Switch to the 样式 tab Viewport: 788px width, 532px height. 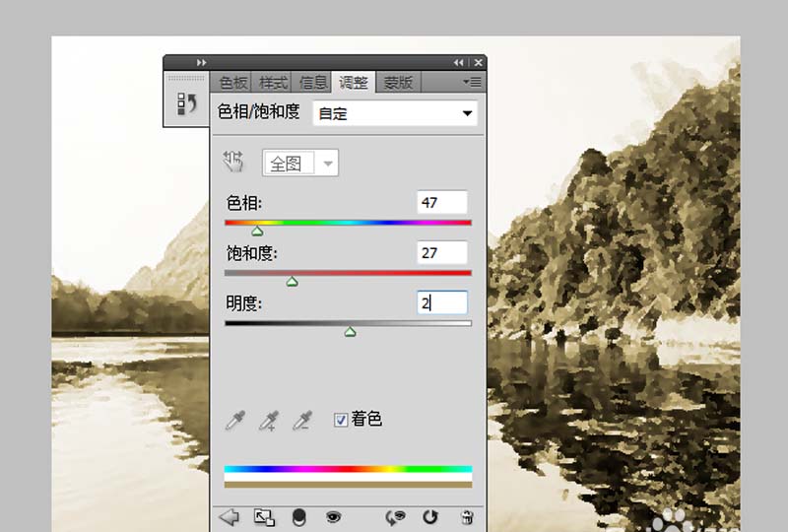(273, 82)
